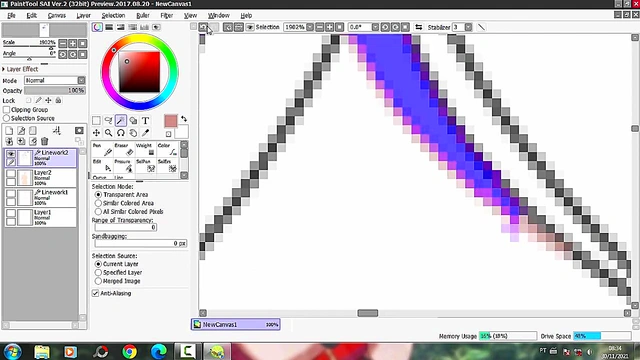Expand the Layer Effect section
The image size is (640, 360).
point(4,69)
